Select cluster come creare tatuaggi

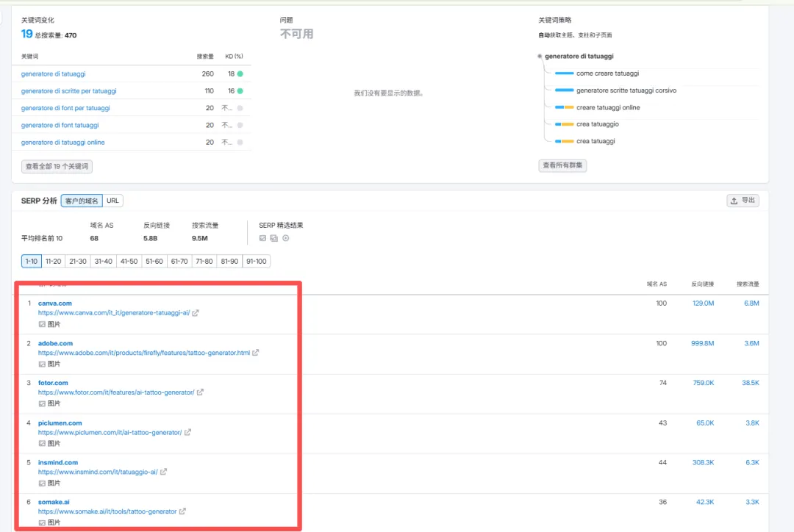(x=607, y=73)
